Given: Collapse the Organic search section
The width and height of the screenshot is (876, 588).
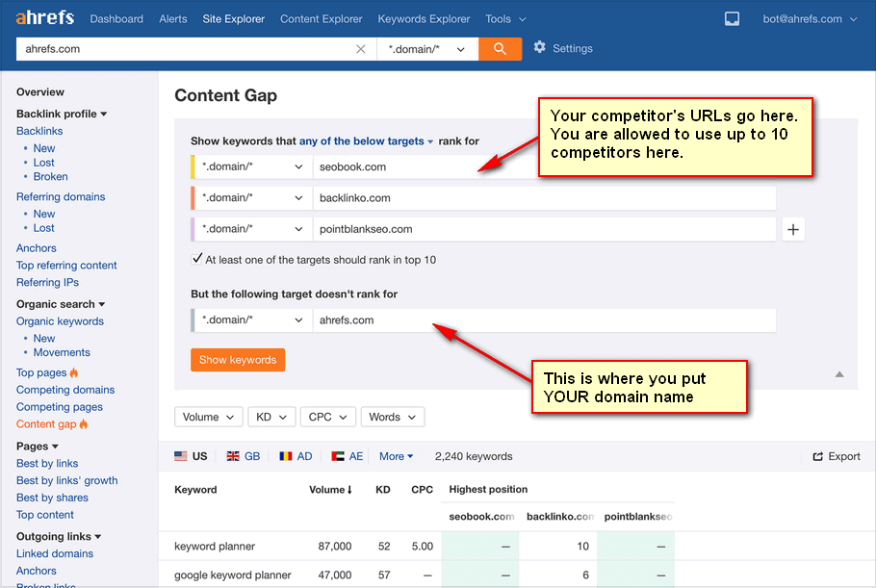Looking at the screenshot, I should click(x=61, y=304).
